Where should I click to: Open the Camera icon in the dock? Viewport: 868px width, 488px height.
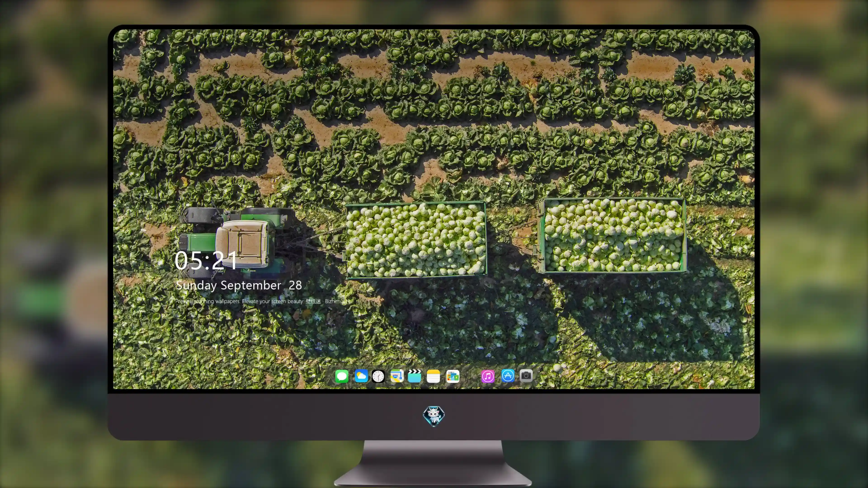pos(526,375)
